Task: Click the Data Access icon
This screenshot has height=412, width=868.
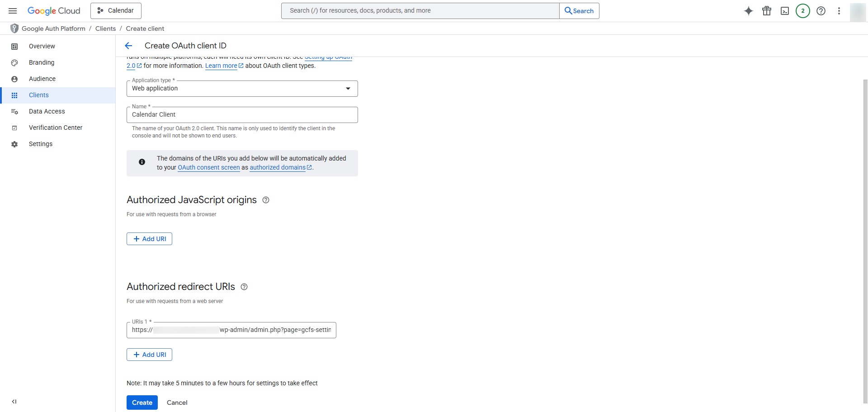Action: pyautogui.click(x=14, y=111)
